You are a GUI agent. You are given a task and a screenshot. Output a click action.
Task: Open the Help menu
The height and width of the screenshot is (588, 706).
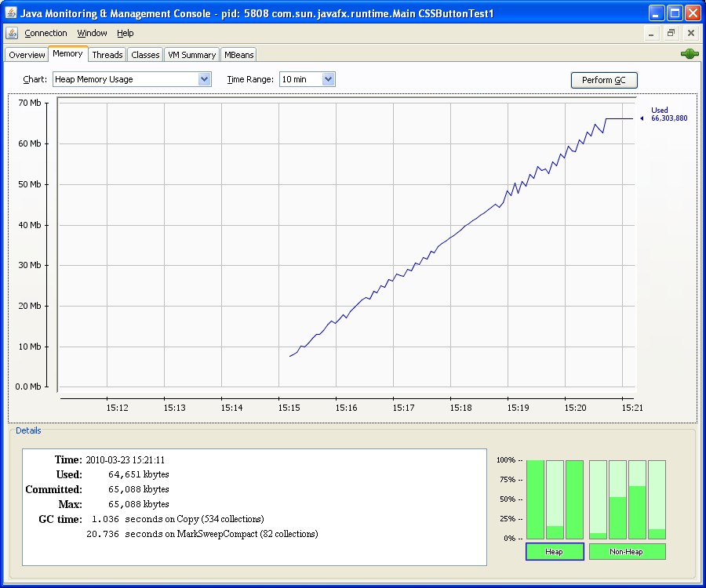pyautogui.click(x=126, y=33)
